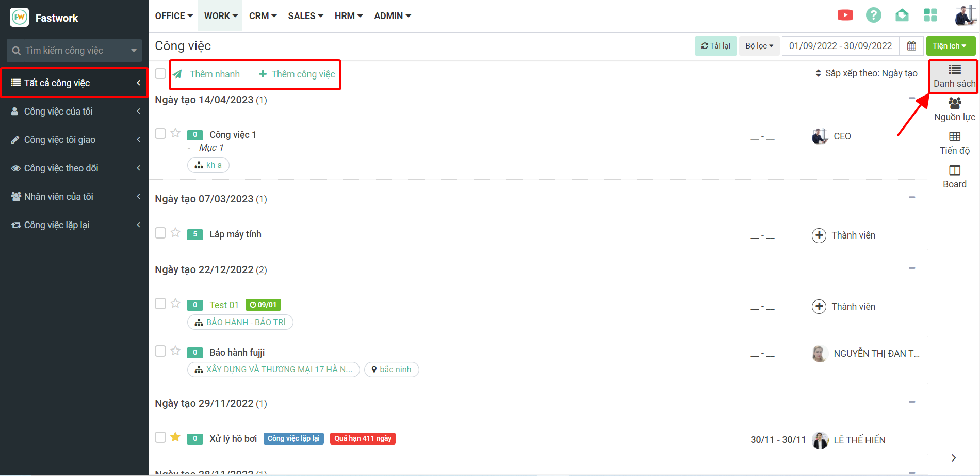This screenshot has width=980, height=476.
Task: Expand the Tiện ích dropdown
Action: [x=950, y=46]
